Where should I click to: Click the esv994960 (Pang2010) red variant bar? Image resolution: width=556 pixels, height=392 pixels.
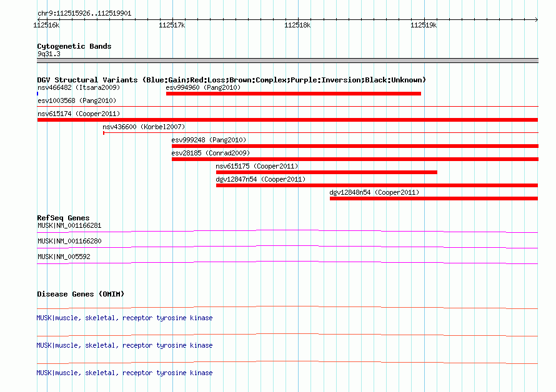294,94
